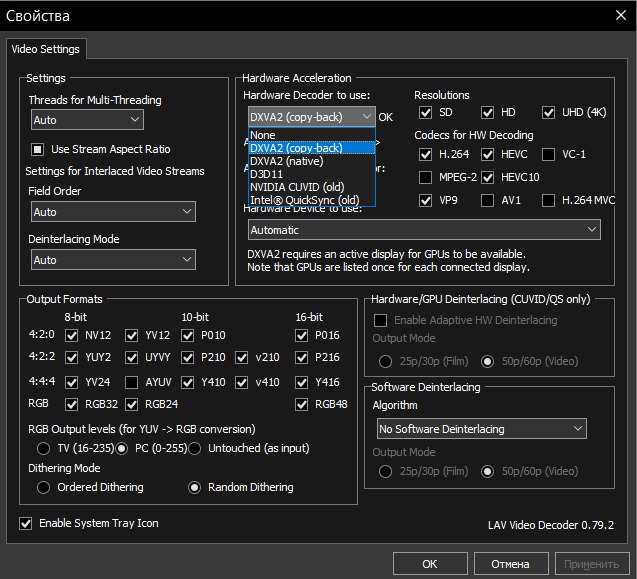
Task: Expand the Deinterlacing Mode dropdown
Action: [112, 260]
